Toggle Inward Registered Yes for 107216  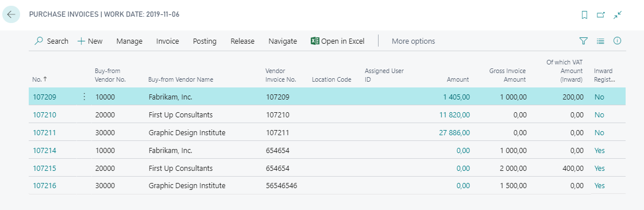pyautogui.click(x=599, y=186)
